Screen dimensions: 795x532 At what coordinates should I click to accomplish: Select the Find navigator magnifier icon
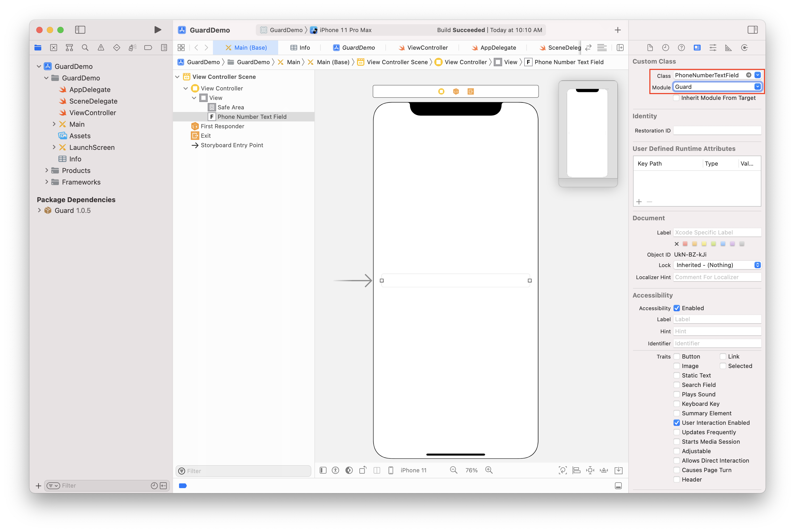click(85, 48)
